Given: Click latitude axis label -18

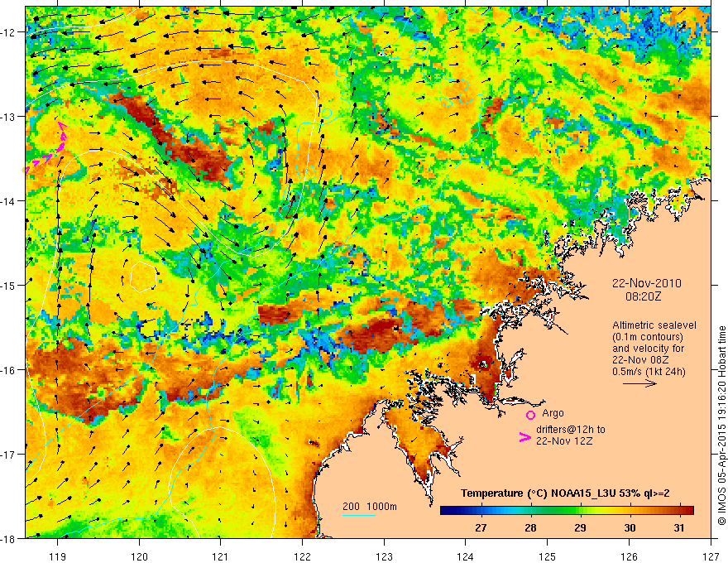Looking at the screenshot, I should point(9,538).
